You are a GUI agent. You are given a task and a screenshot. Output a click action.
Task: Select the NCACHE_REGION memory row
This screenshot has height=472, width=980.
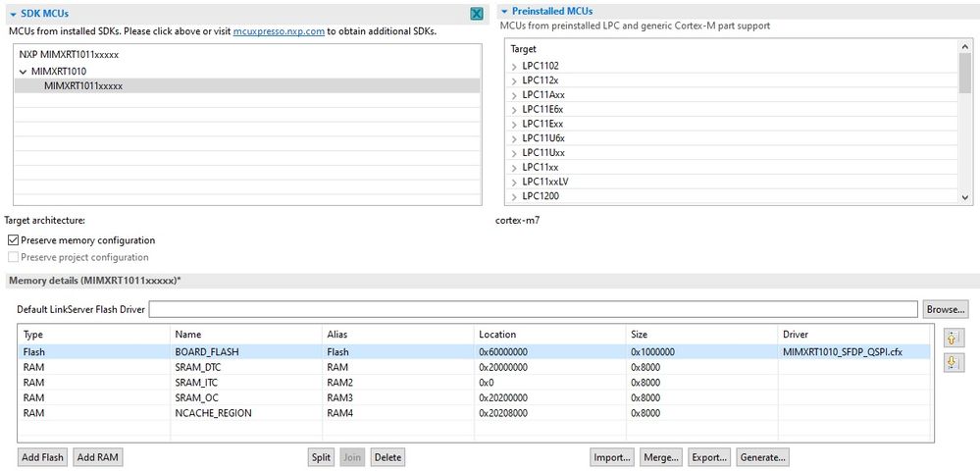(474, 413)
